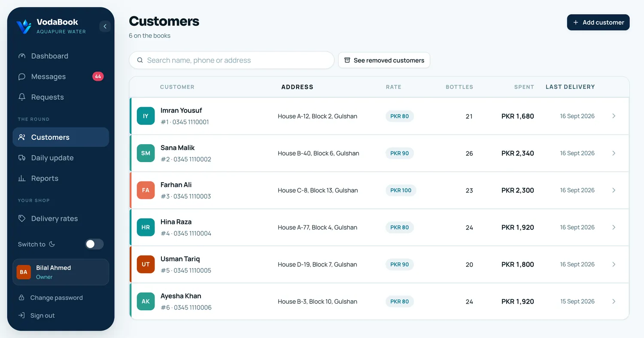The width and height of the screenshot is (644, 338).
Task: Click the Add customer button
Action: click(598, 22)
